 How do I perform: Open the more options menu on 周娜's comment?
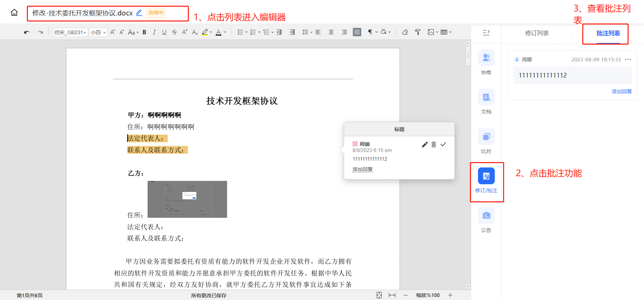[628, 59]
